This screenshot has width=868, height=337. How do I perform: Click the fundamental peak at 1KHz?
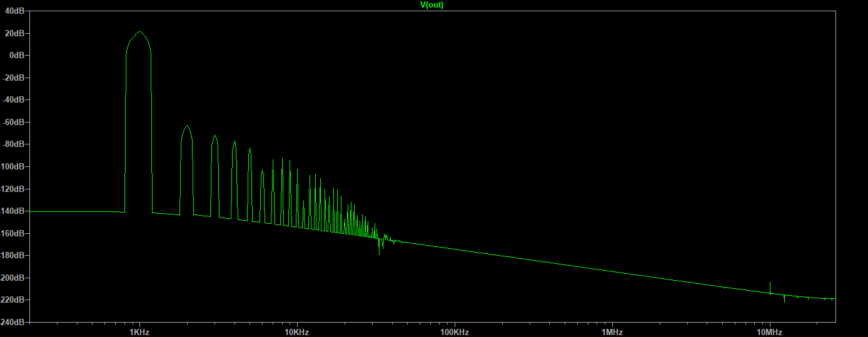(x=139, y=33)
